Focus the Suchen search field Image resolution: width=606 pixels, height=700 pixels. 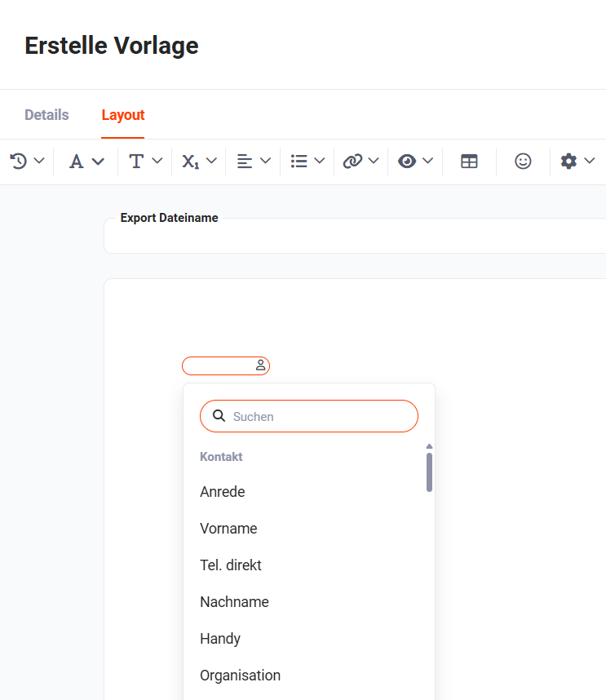pyautogui.click(x=309, y=416)
